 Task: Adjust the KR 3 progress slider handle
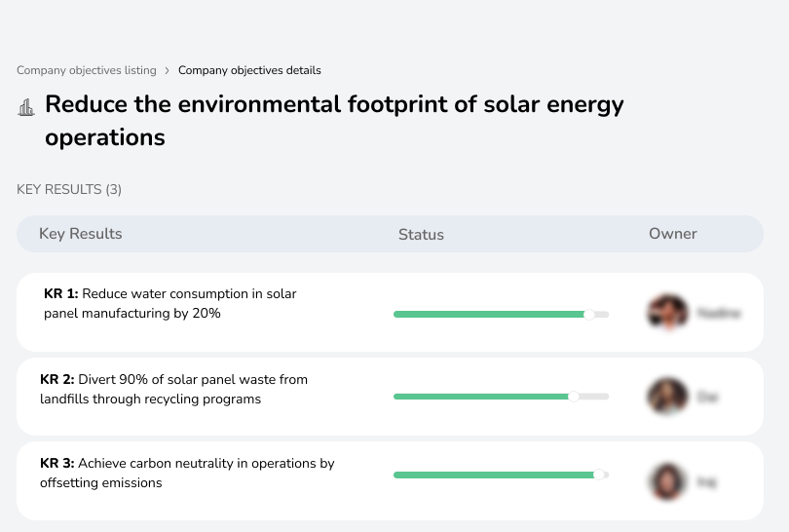pyautogui.click(x=599, y=475)
